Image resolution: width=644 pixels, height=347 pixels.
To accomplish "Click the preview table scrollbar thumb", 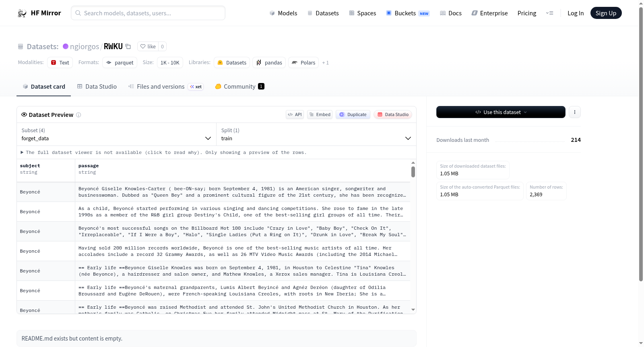I will 413,172.
